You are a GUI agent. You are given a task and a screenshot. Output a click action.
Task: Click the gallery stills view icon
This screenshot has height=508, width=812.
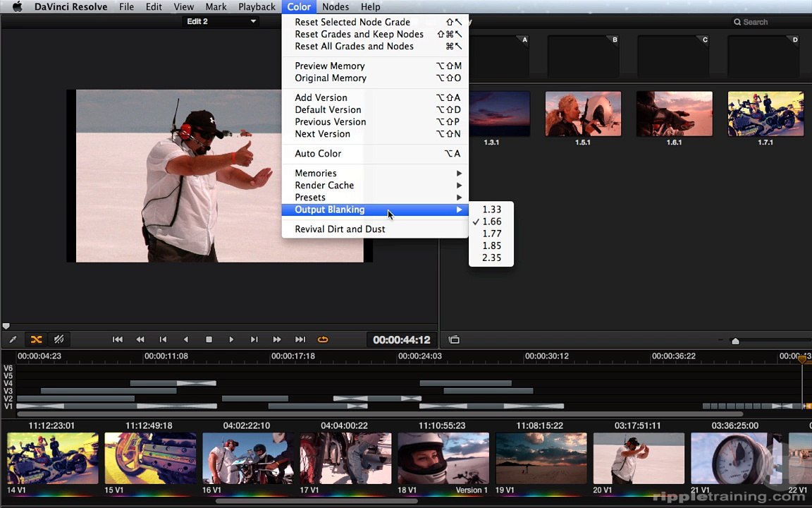454,339
